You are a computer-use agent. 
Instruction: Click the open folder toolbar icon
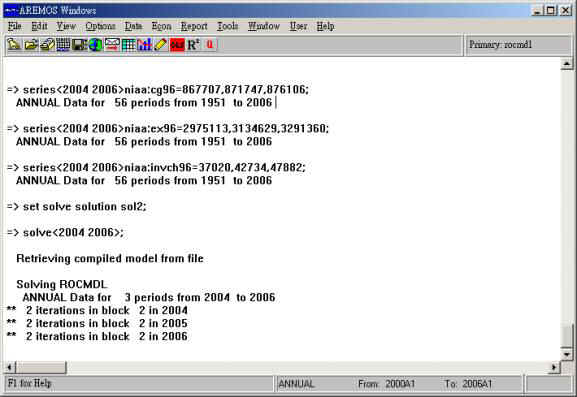(x=31, y=45)
